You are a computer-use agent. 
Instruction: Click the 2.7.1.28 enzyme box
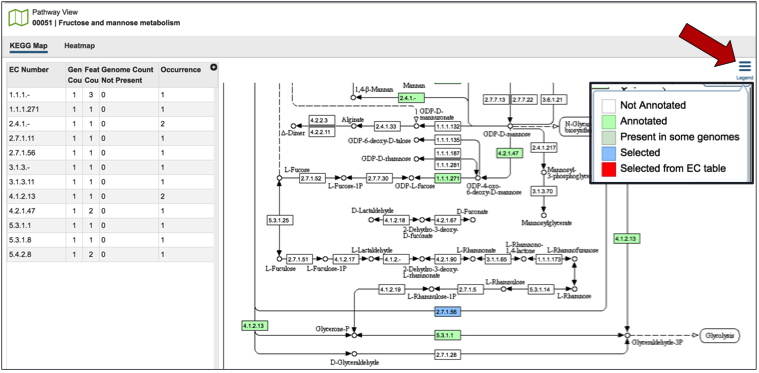click(x=448, y=356)
